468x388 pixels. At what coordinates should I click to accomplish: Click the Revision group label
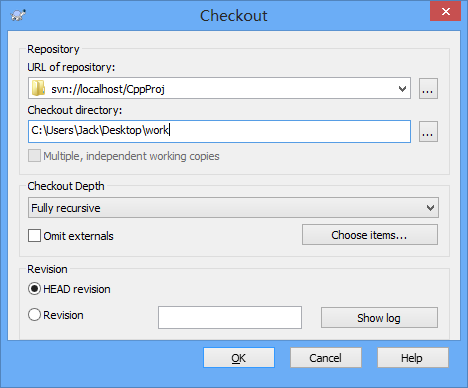click(x=47, y=269)
